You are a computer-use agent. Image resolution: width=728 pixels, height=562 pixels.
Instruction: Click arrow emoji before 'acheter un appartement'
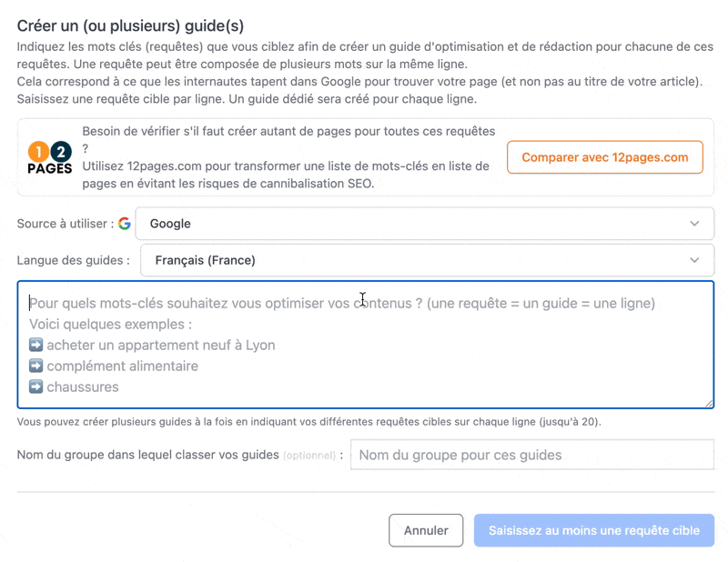click(36, 346)
